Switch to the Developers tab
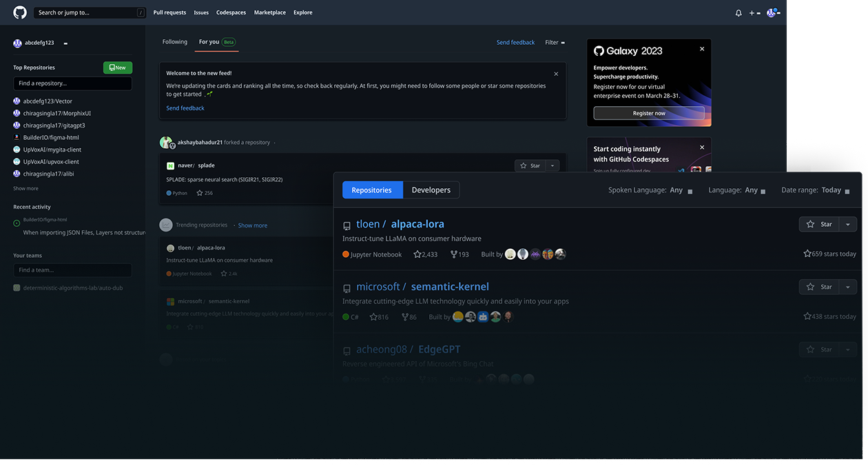This screenshot has height=466, width=868. click(x=431, y=190)
